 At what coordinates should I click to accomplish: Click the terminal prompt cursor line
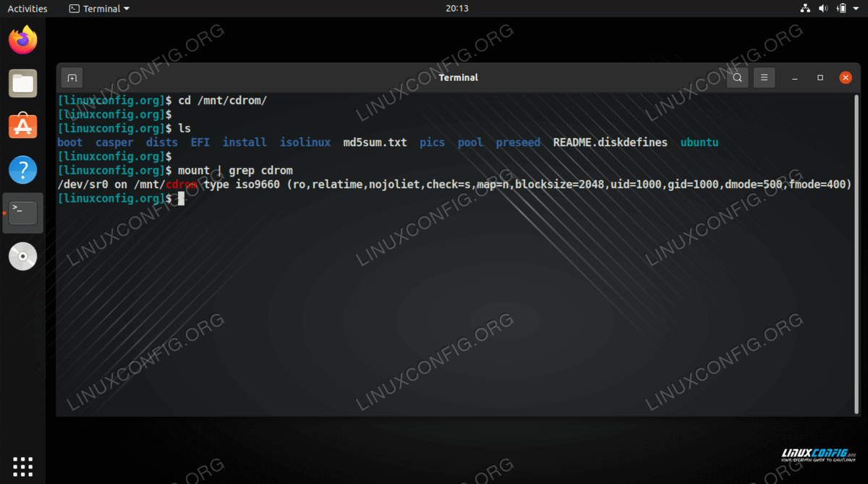pyautogui.click(x=182, y=198)
